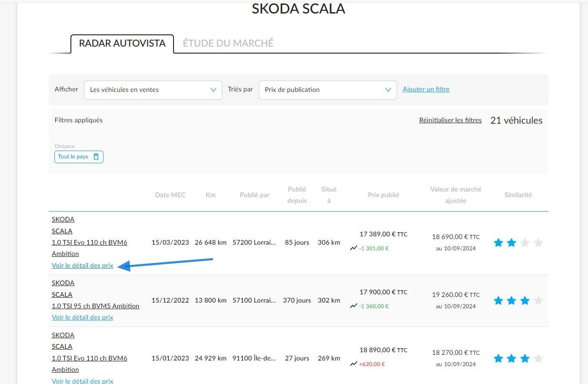Click the Similarité column header

(x=518, y=195)
